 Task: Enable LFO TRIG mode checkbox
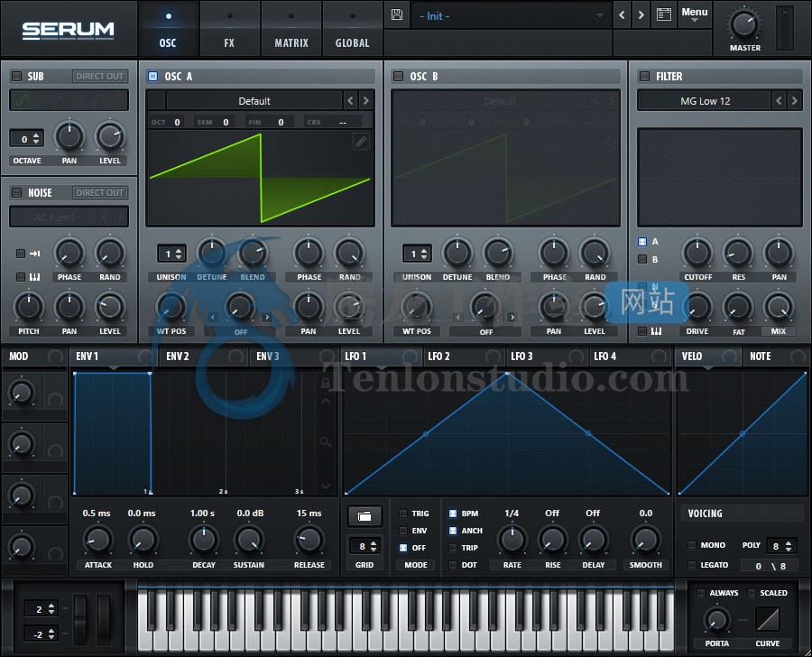coord(403,514)
